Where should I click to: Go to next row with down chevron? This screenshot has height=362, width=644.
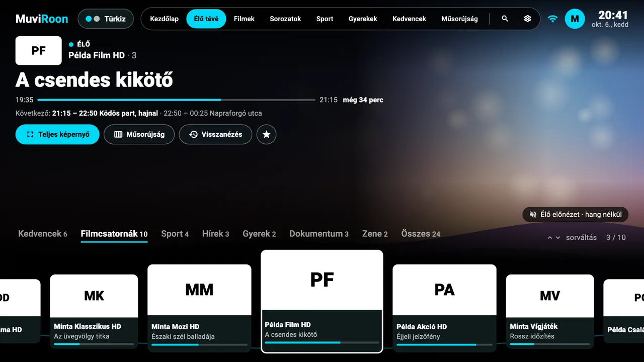coord(557,238)
